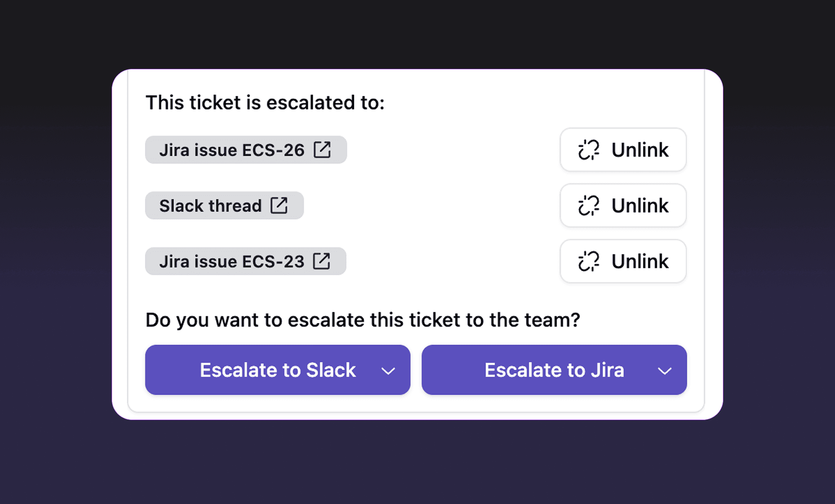Click the escalation question text
Image resolution: width=835 pixels, height=504 pixels.
point(362,320)
